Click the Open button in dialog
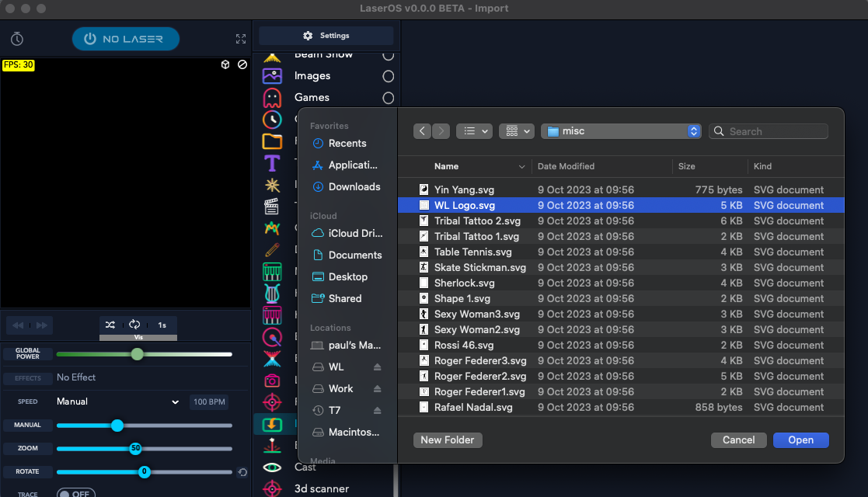This screenshot has width=868, height=497. point(800,440)
